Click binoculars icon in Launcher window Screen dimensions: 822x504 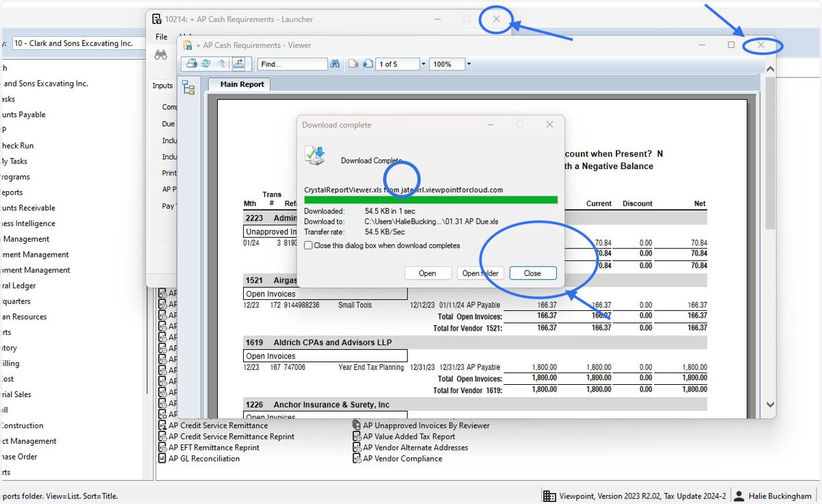click(161, 55)
